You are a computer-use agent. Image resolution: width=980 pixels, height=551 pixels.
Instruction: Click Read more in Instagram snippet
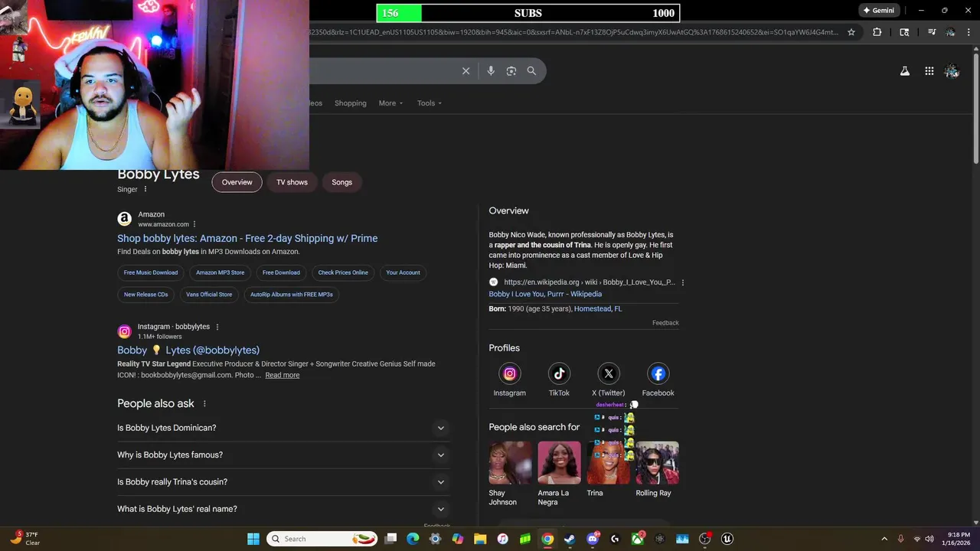(x=283, y=375)
